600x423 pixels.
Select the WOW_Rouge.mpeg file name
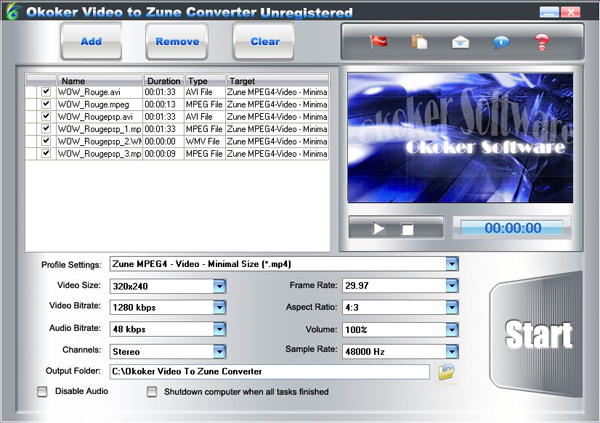click(93, 104)
